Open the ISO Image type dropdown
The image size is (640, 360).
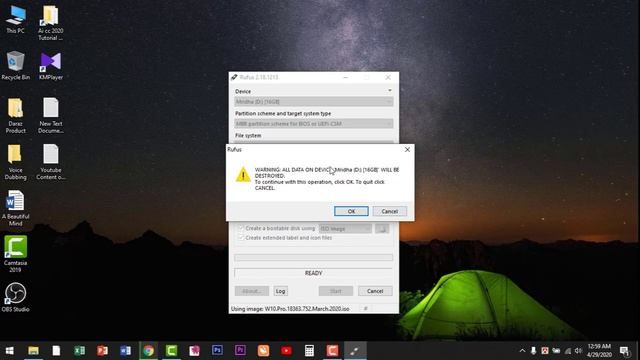[x=345, y=229]
